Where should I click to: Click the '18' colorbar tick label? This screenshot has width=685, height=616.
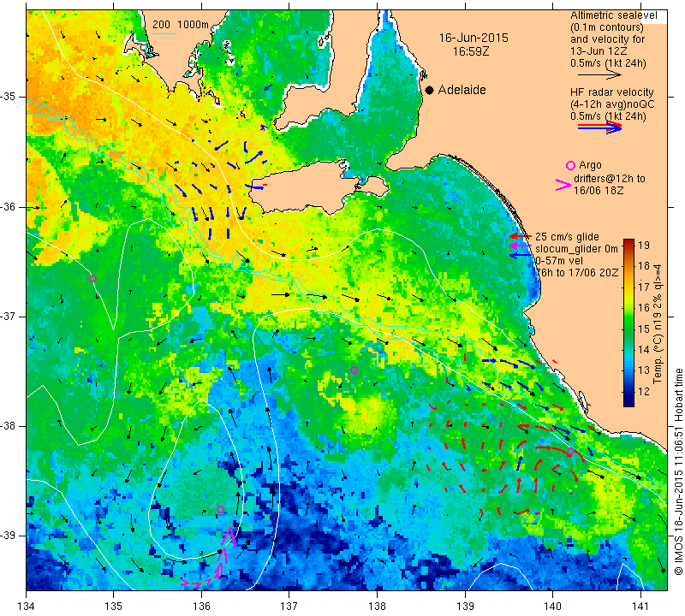tap(644, 266)
